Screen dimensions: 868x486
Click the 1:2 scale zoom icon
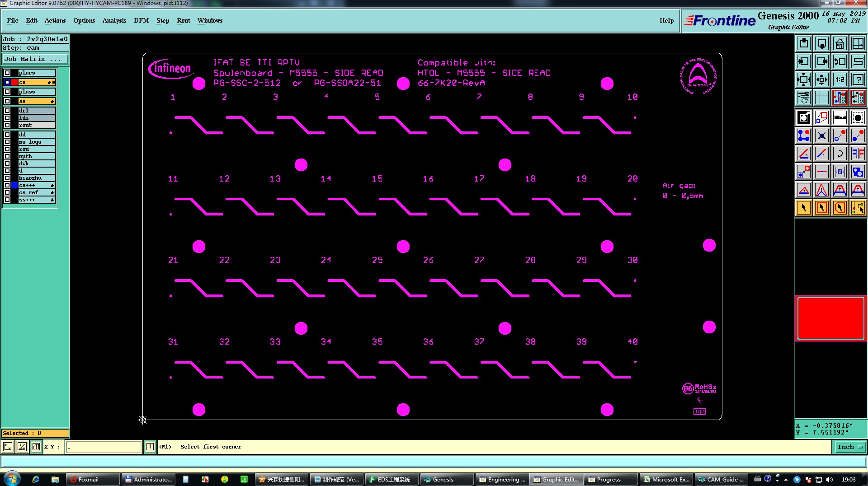840,80
